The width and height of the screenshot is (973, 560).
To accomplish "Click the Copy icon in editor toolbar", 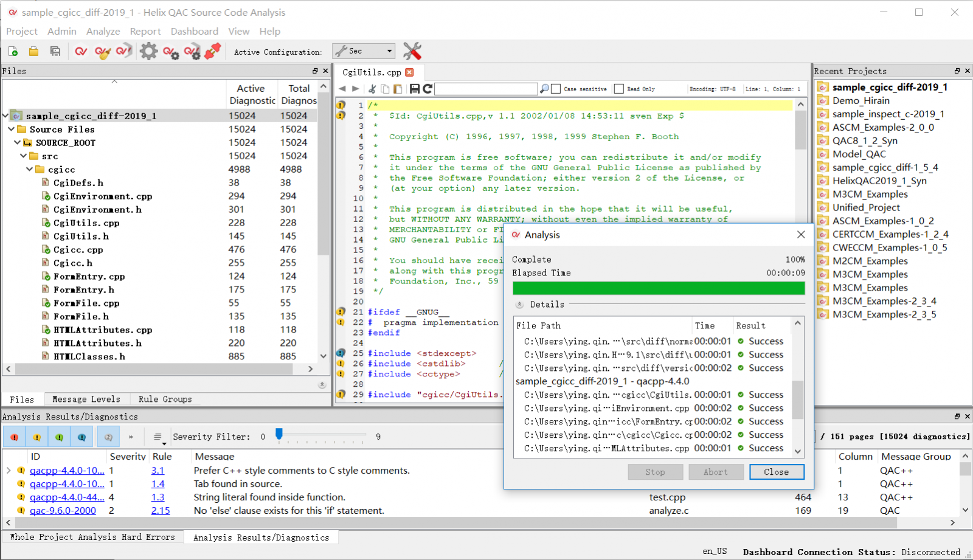I will coord(385,89).
